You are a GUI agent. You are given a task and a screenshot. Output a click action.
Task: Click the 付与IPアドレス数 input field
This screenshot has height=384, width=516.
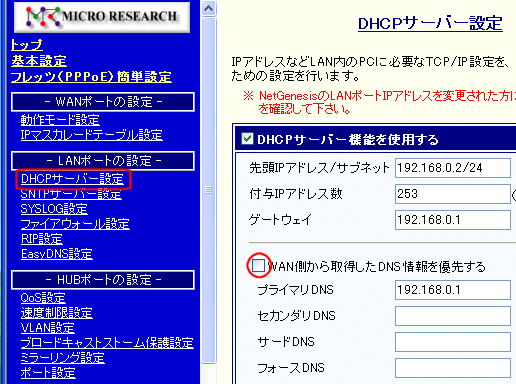coord(453,194)
